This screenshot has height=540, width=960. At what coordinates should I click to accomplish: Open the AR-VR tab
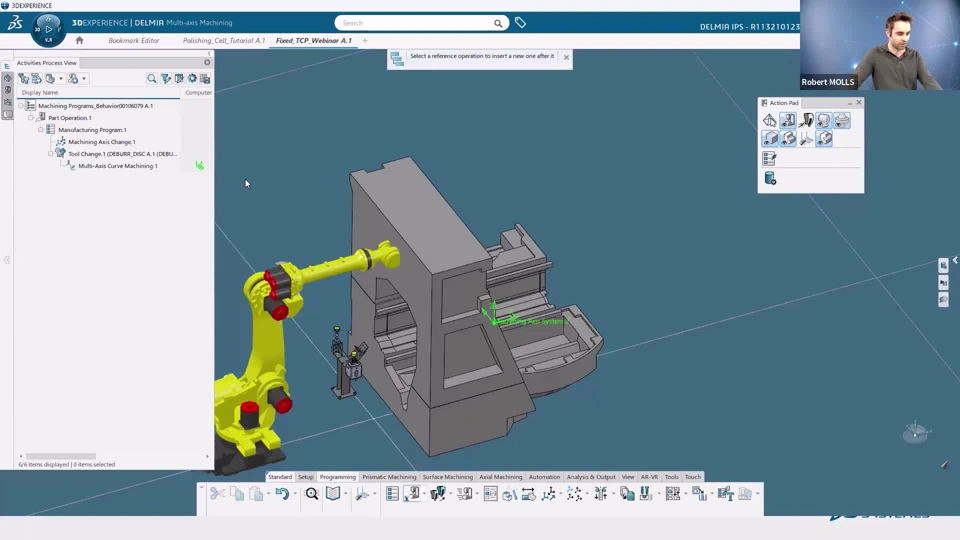649,477
